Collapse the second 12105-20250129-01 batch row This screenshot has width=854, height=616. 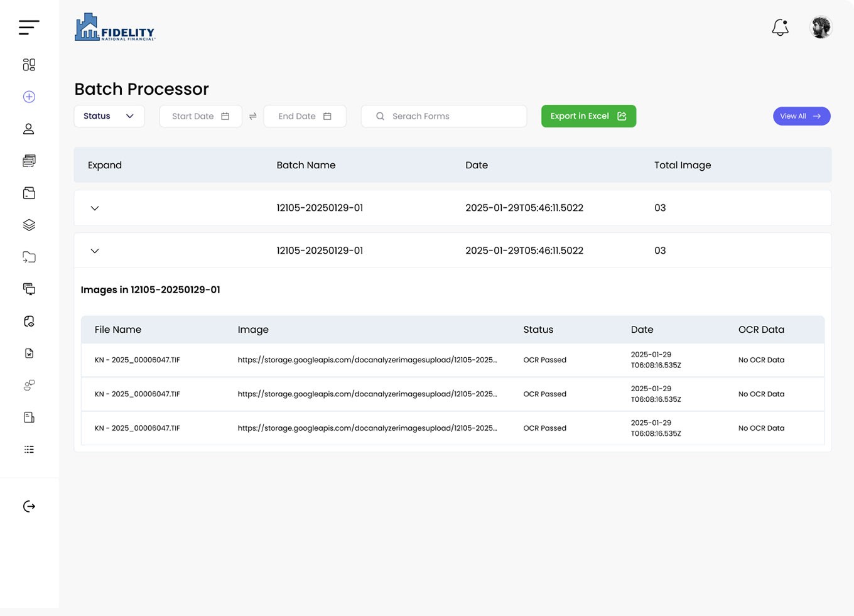[95, 251]
